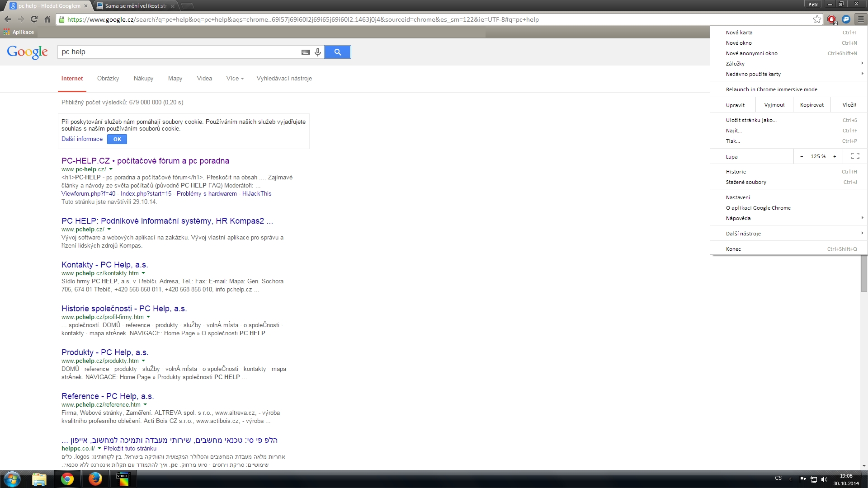Screen dimensions: 868x488
Task: Choose Relaunch in Chrome immersive mode
Action: 788,89
